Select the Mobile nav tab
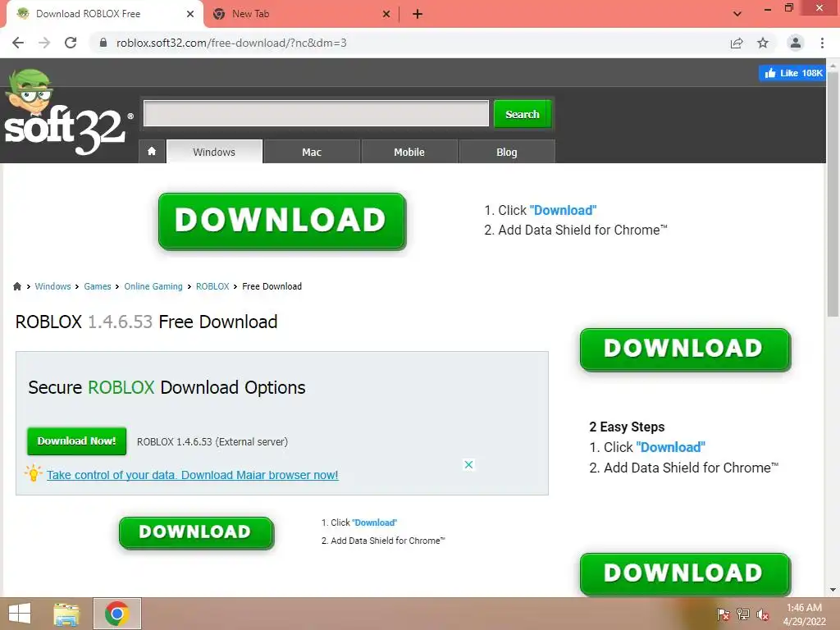This screenshot has width=840, height=630. 409,152
